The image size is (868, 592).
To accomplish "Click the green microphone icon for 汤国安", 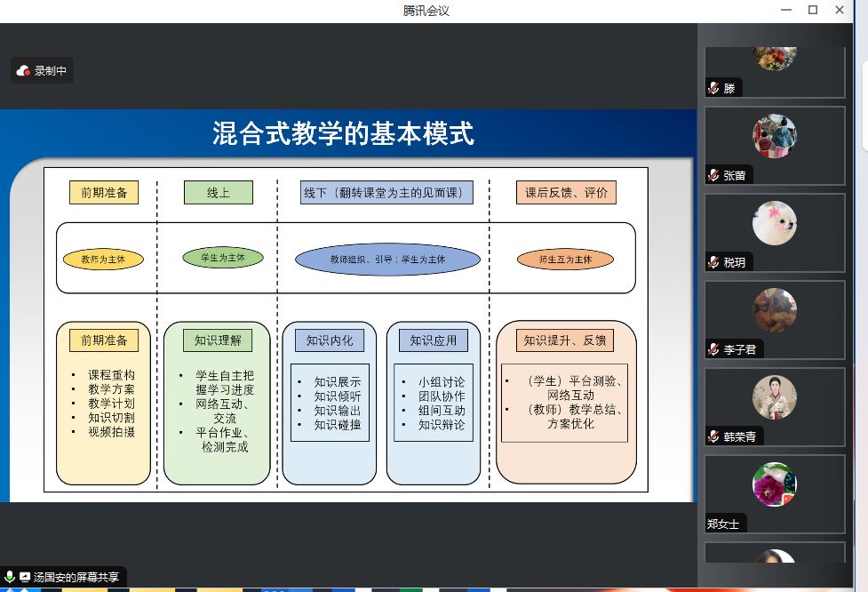I will [x=10, y=577].
